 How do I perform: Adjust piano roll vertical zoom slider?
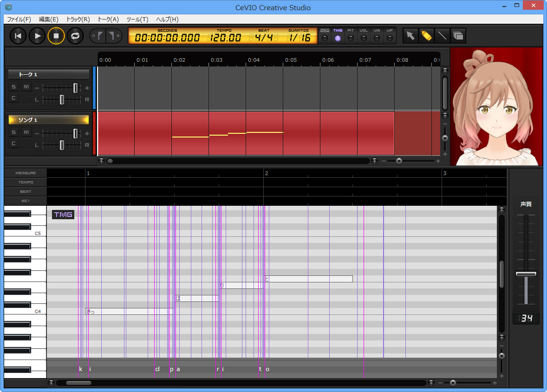(501, 356)
